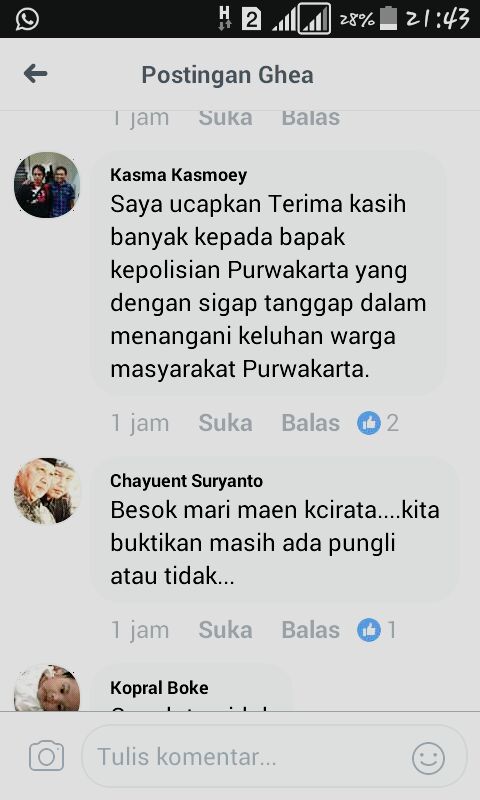Reply to Chayuent Suryanto via Balas
This screenshot has width=480, height=800.
(x=311, y=630)
